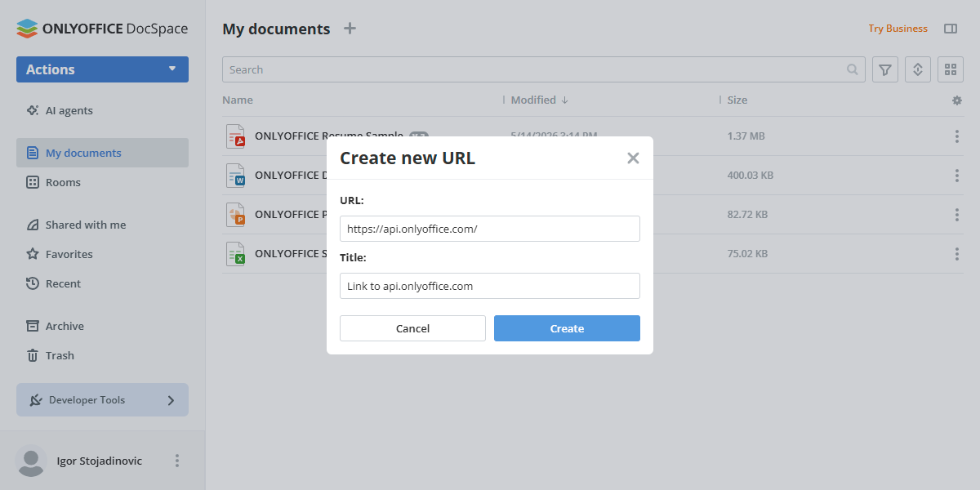Click the Cancel button

point(412,328)
